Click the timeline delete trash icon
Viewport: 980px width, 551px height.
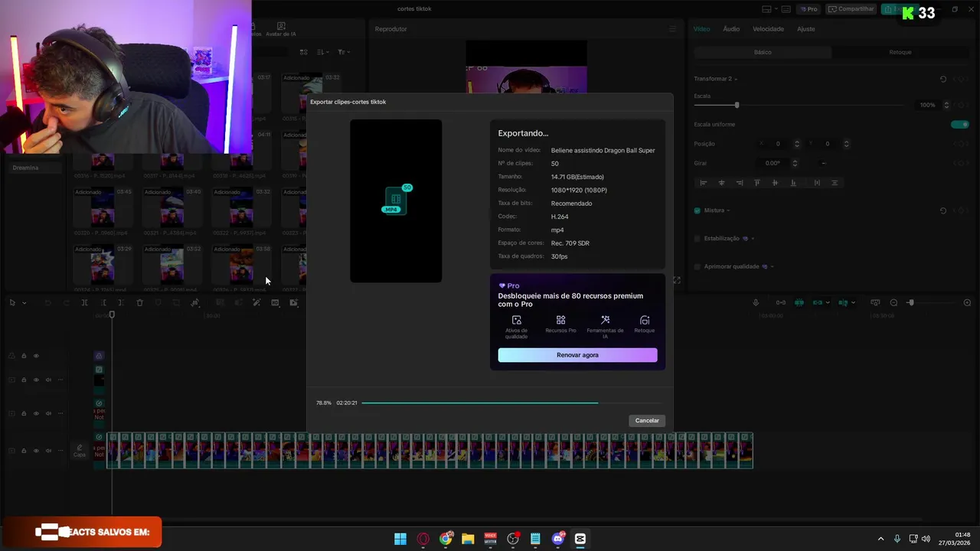(x=139, y=303)
